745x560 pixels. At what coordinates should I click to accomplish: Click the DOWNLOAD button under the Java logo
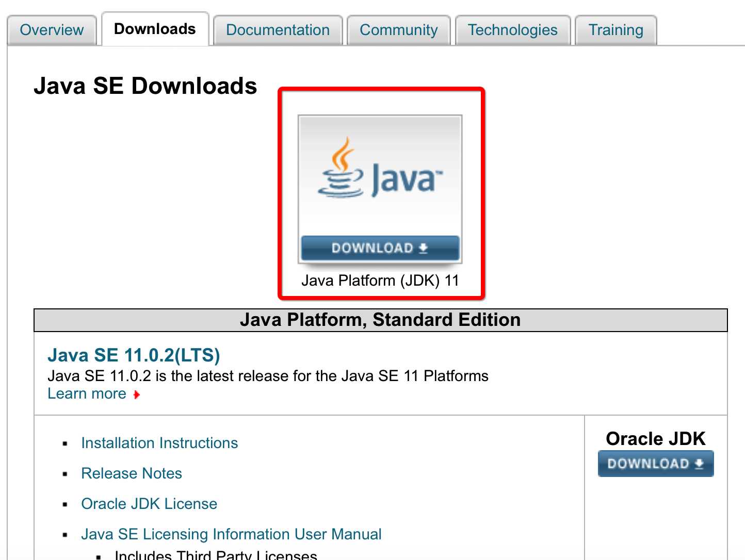click(x=380, y=248)
